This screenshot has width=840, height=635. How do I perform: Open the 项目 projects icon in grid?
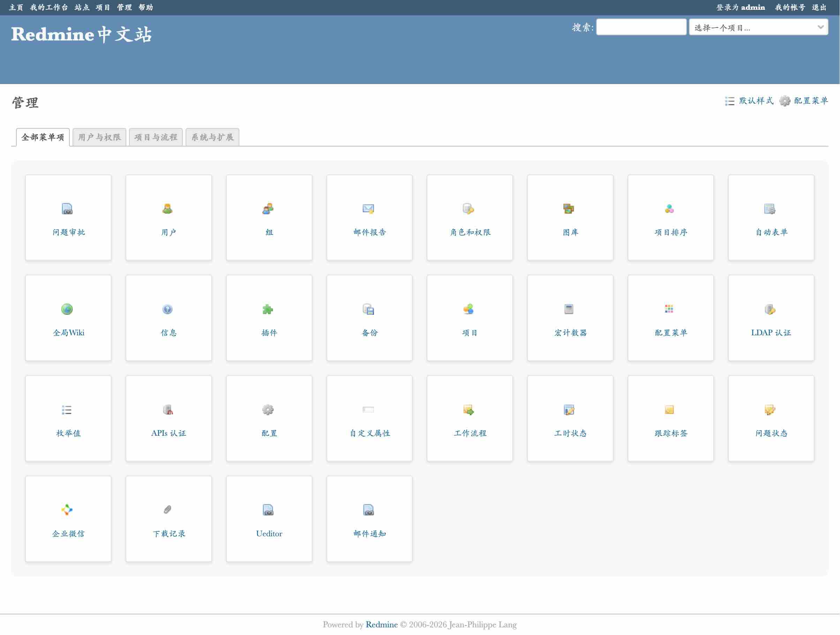(468, 309)
